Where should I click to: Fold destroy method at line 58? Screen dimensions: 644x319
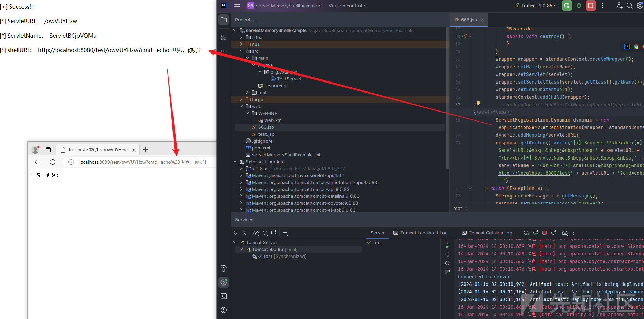point(470,36)
